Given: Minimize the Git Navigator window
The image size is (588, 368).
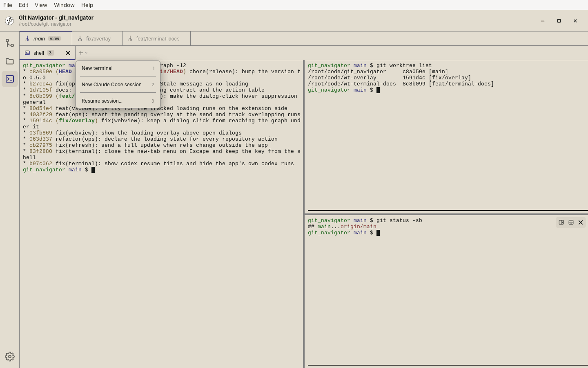Looking at the screenshot, I should click(x=543, y=21).
